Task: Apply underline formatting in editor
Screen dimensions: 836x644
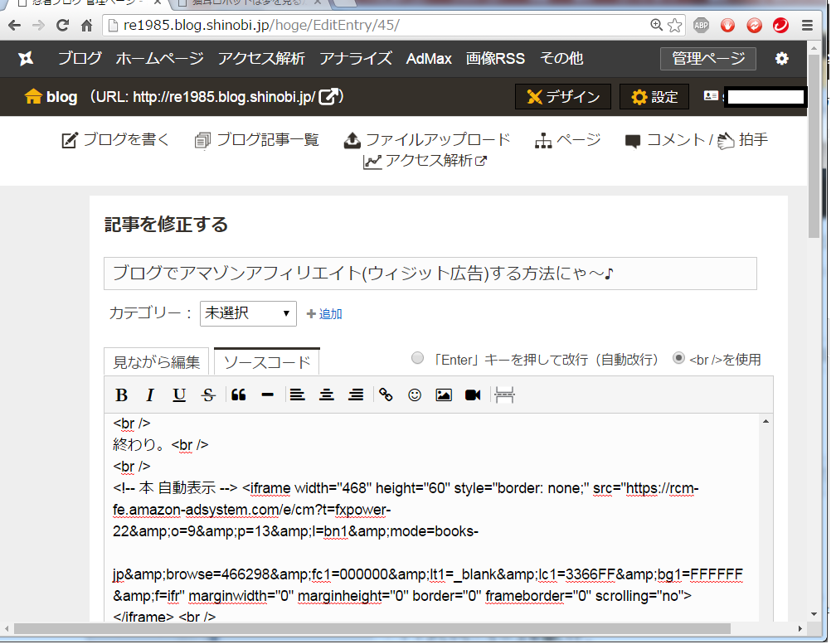Action: [179, 395]
